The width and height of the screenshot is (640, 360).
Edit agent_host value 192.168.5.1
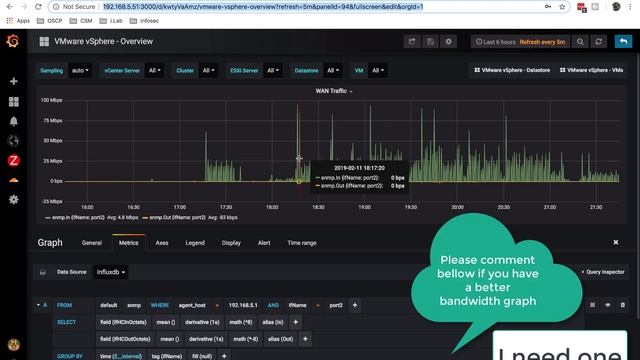click(x=243, y=305)
